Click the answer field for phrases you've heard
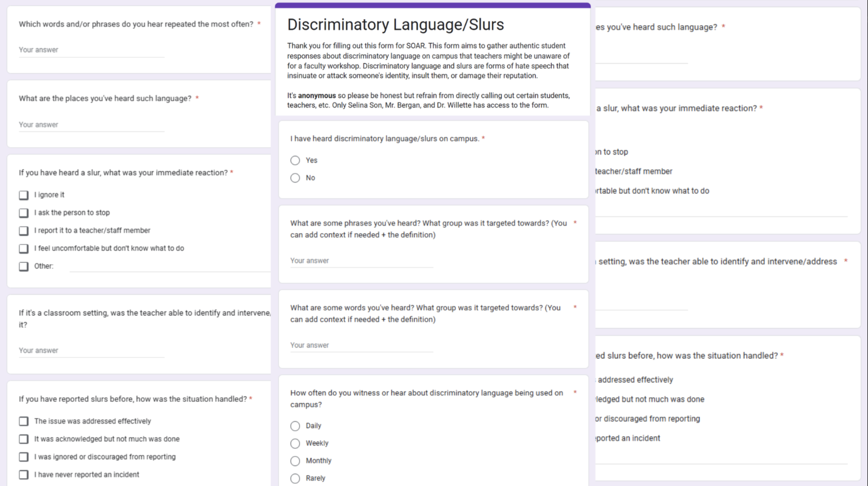The height and width of the screenshot is (486, 868). point(361,261)
